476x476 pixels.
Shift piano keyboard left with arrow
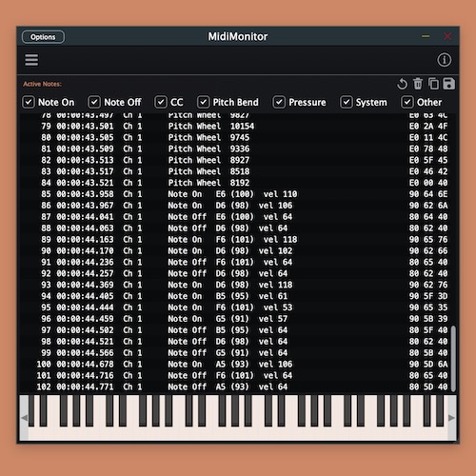click(x=24, y=418)
